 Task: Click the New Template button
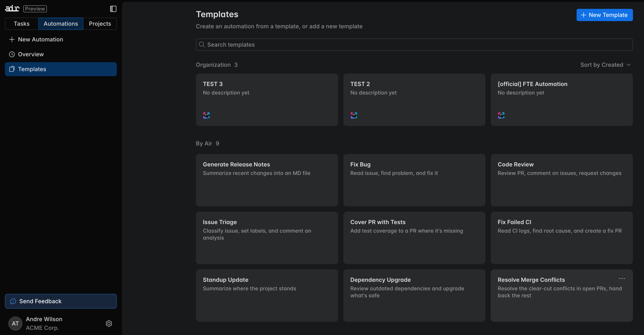click(605, 15)
